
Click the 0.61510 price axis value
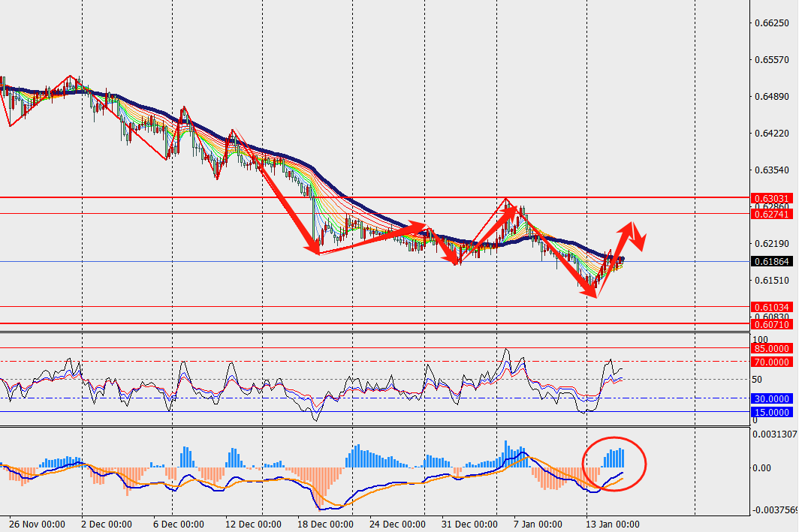click(x=772, y=281)
